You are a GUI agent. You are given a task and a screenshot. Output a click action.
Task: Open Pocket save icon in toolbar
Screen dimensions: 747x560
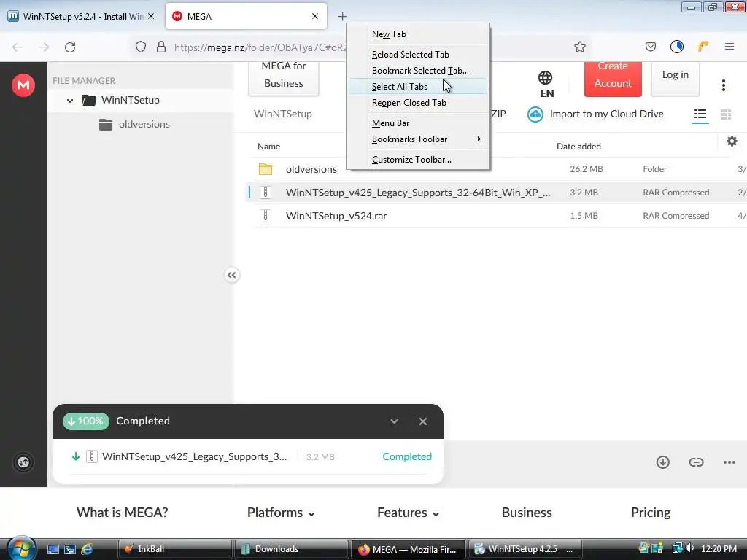[x=650, y=47]
